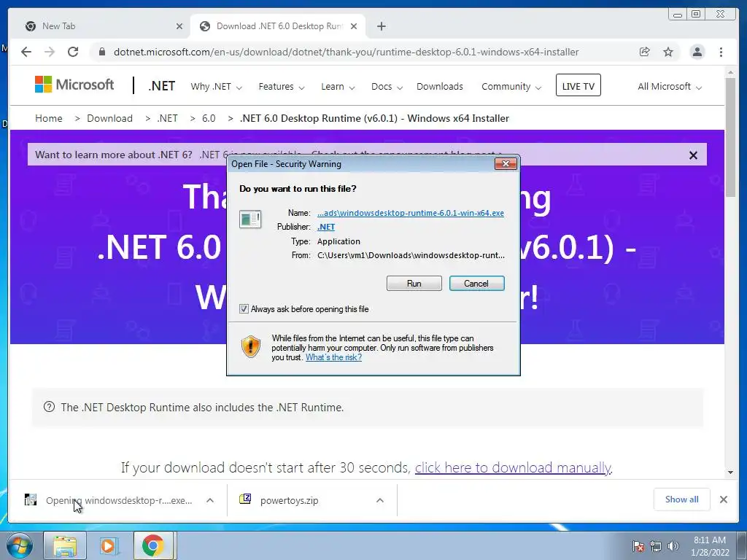Image resolution: width=747 pixels, height=560 pixels.
Task: Close the New Tab tab
Action: pyautogui.click(x=179, y=26)
